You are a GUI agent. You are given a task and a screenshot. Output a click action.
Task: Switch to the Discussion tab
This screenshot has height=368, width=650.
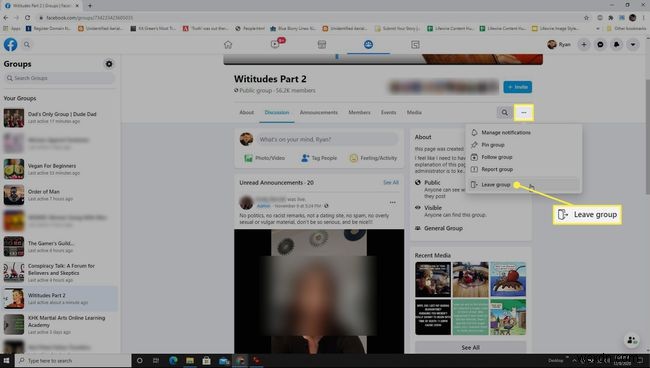tap(277, 112)
